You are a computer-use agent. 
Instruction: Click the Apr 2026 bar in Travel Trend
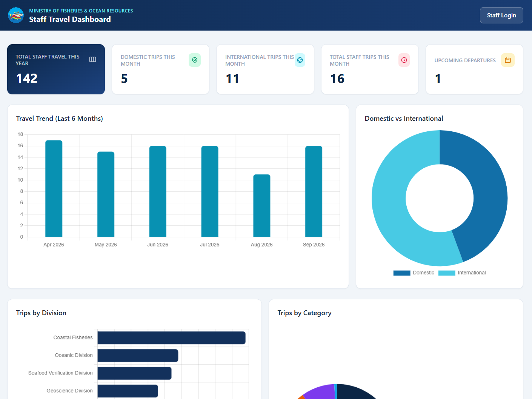(54, 189)
